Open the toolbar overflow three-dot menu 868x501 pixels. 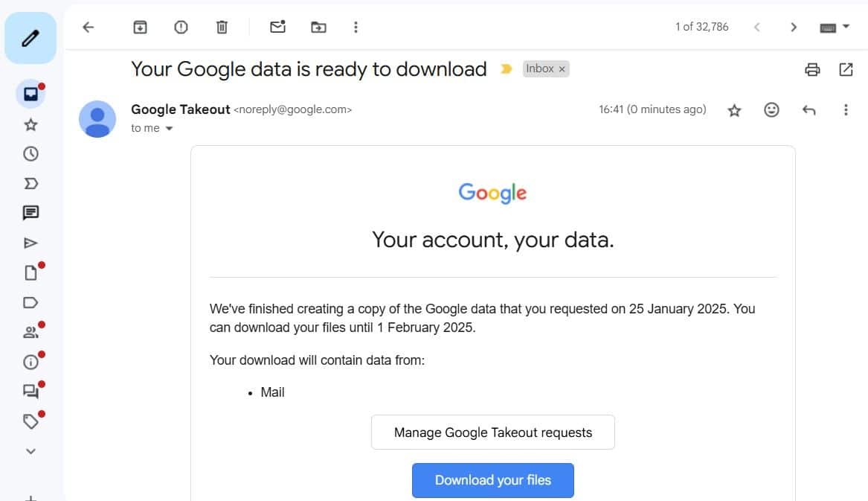tap(356, 27)
